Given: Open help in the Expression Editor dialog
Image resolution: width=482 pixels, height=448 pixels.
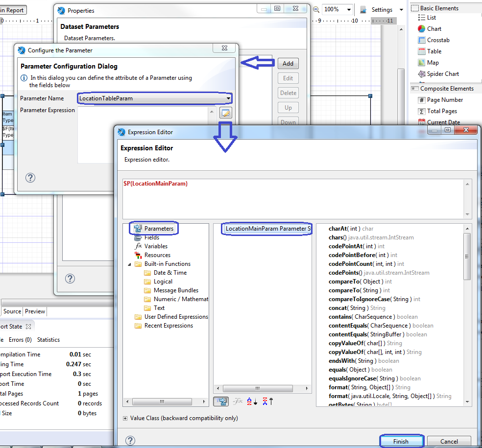Looking at the screenshot, I should pos(130,441).
